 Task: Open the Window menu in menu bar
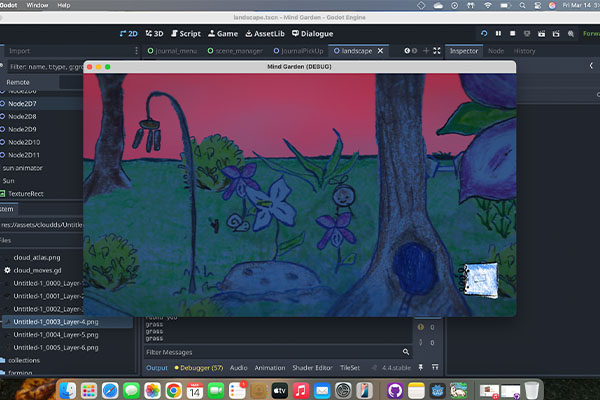(37, 5)
